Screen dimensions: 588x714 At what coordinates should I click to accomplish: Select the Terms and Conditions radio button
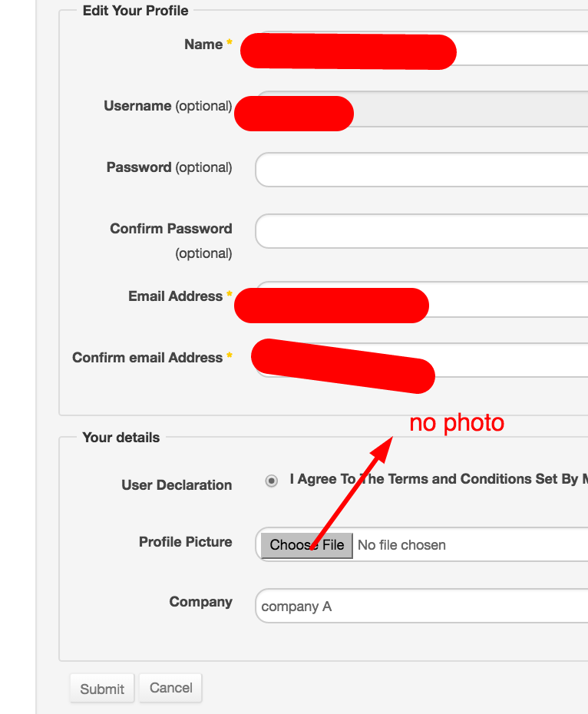[x=272, y=481]
